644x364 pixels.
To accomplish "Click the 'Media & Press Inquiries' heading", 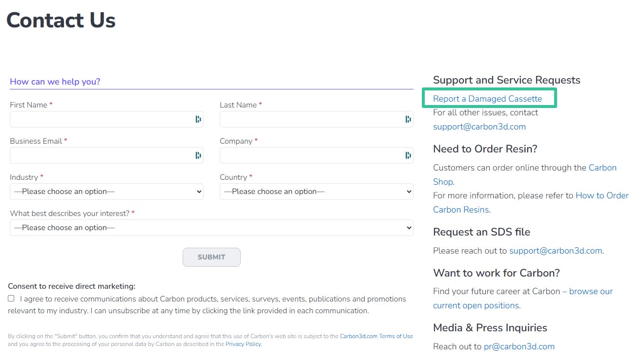I will (490, 328).
